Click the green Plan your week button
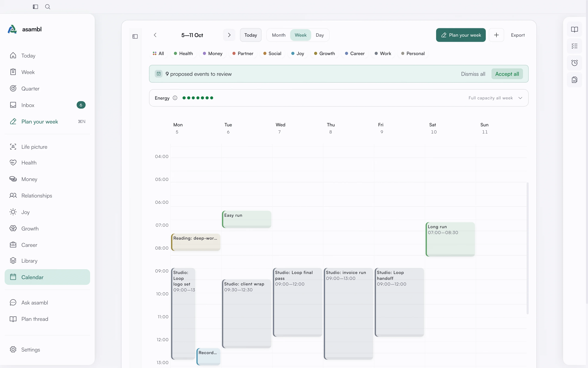 pos(461,35)
